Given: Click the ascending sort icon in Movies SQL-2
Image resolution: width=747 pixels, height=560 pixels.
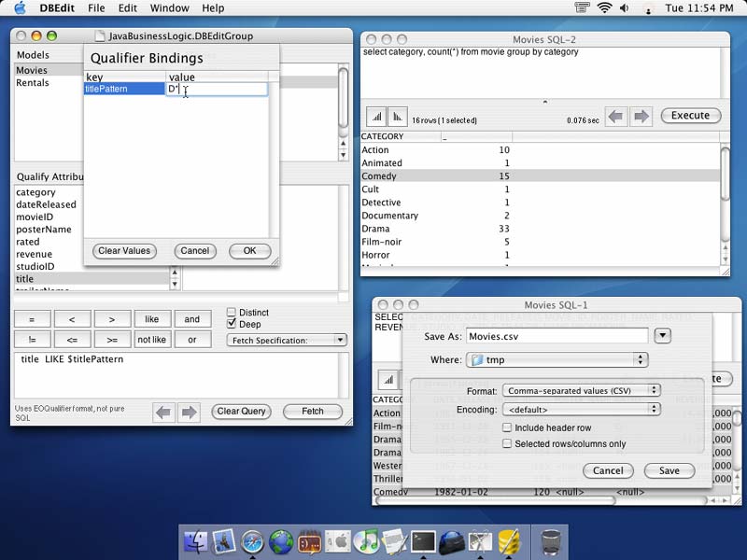Looking at the screenshot, I should pos(376,117).
